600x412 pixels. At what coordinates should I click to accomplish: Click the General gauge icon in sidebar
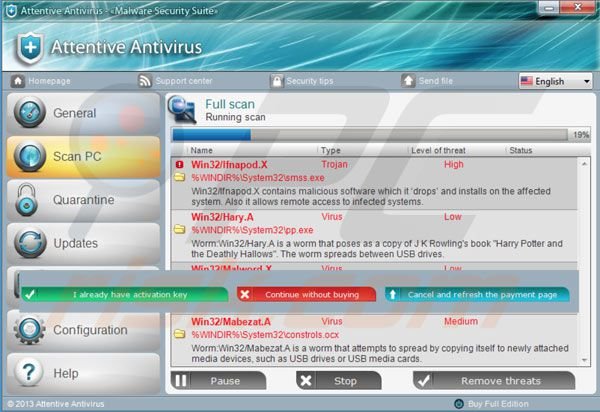click(30, 112)
